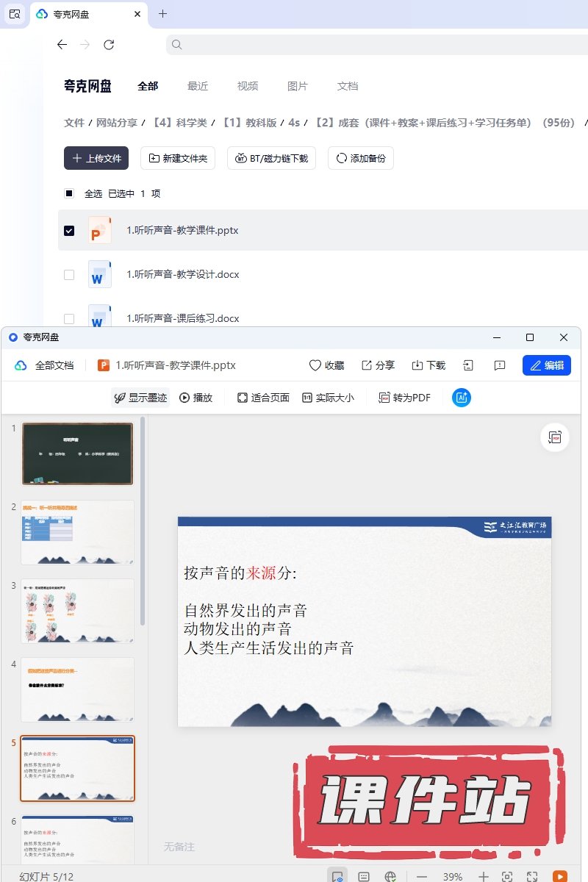Screen dimensions: 588x882
Task: Open the 网站分享 breadcrumb folder
Action: [x=117, y=123]
